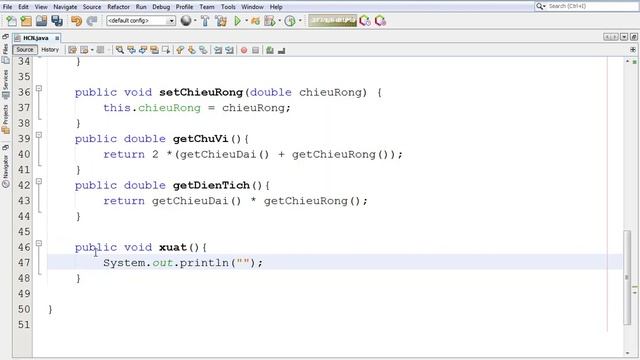Click Find Next Occurrence icon

[143, 50]
